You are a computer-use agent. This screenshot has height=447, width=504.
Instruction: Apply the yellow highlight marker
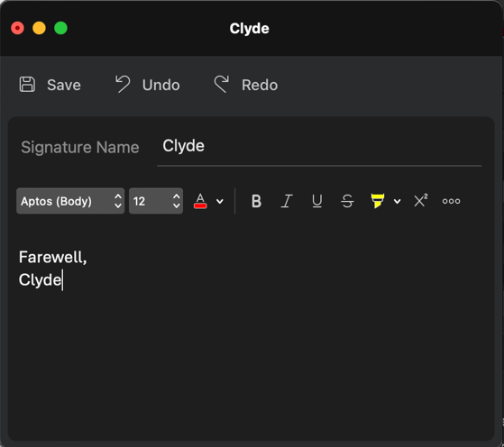(378, 201)
